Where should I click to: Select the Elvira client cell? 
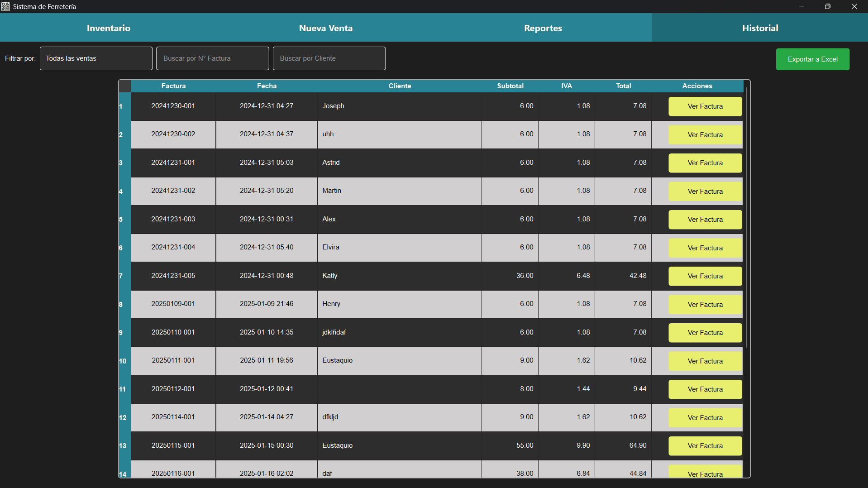(400, 247)
